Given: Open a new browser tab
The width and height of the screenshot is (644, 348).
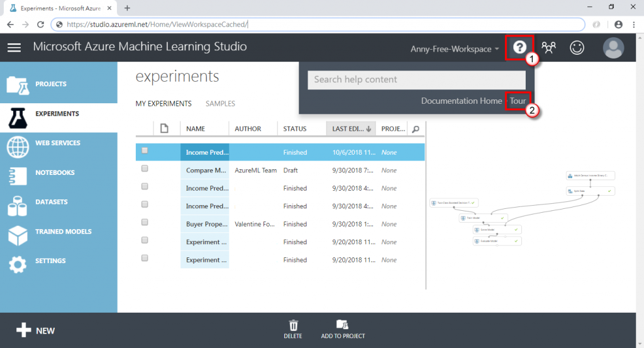Looking at the screenshot, I should pyautogui.click(x=127, y=8).
